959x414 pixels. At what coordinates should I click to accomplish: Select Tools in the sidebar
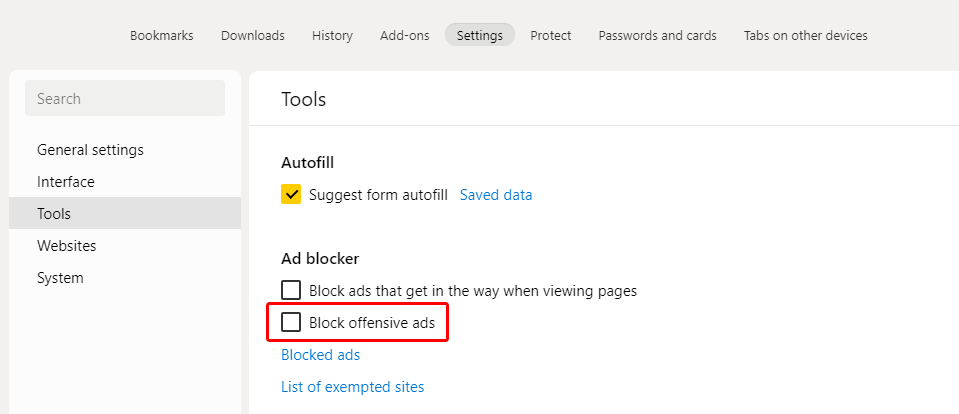point(54,214)
